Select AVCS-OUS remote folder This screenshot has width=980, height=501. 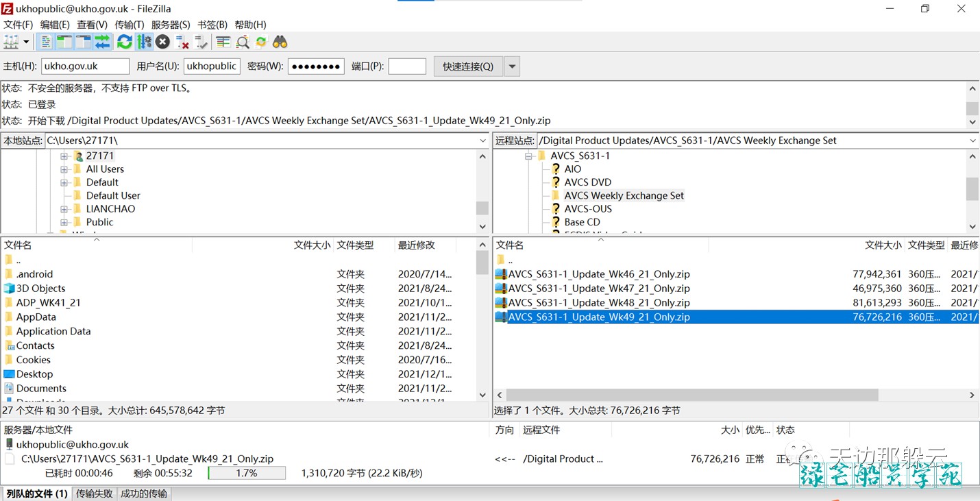(x=588, y=209)
